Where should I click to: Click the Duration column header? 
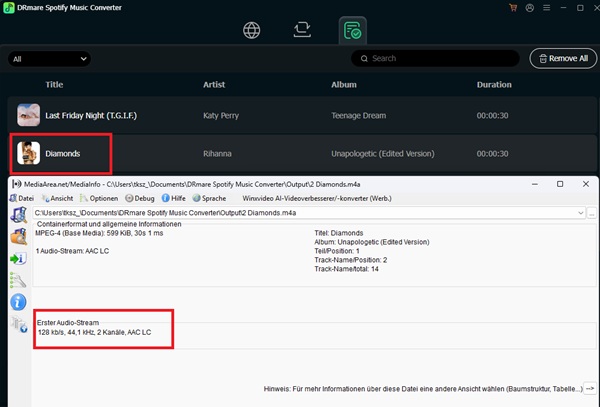(x=494, y=85)
